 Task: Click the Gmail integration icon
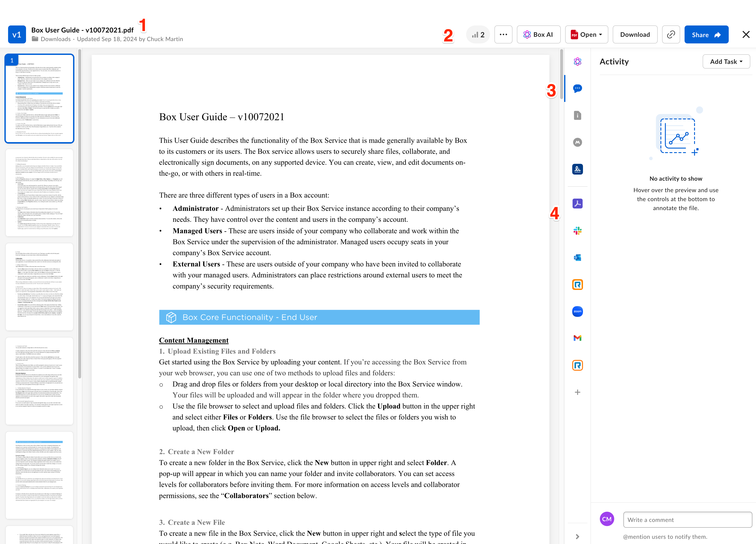577,338
